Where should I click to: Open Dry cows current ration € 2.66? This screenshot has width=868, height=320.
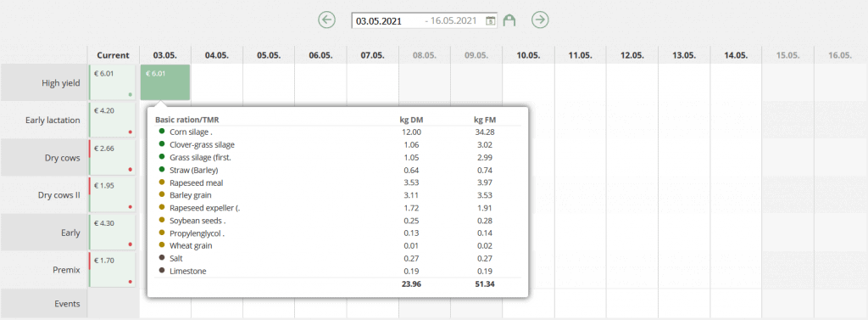coord(113,157)
